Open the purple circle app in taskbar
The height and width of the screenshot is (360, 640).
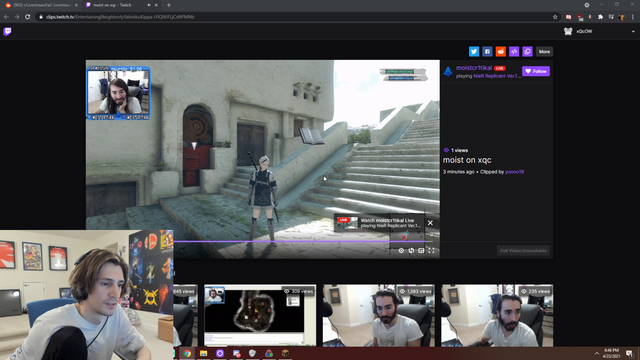[220, 353]
